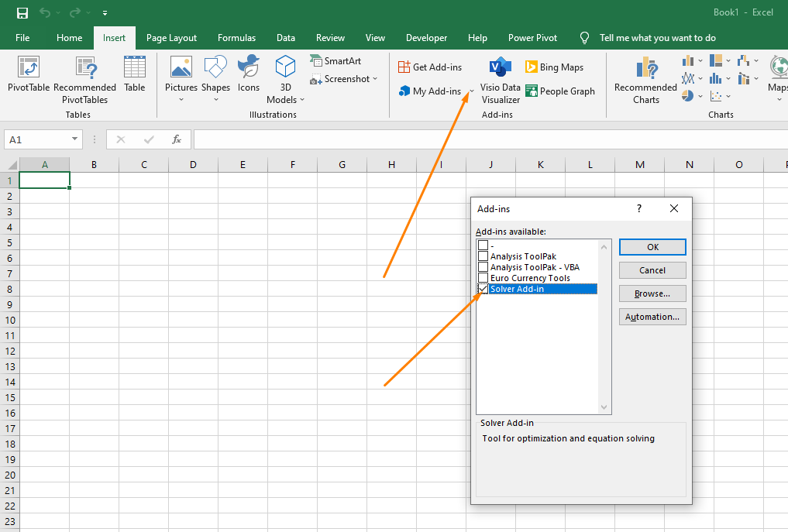Open the People Graph add-in
The image size is (788, 532).
point(560,91)
